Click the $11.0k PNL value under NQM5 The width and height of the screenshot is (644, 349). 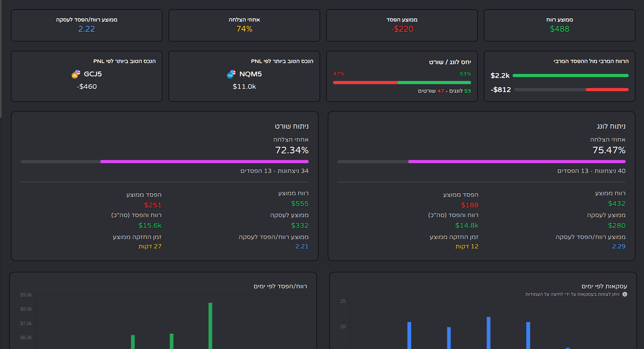point(244,86)
